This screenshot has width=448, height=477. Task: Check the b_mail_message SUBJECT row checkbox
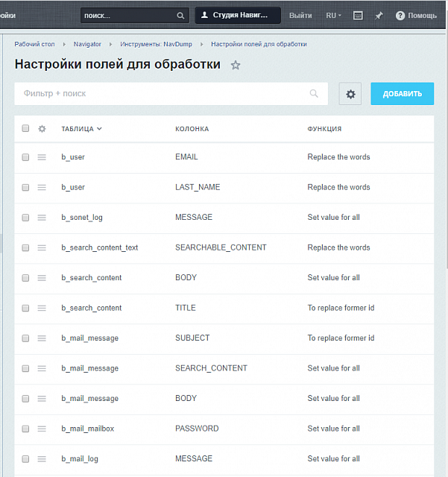(x=25, y=338)
